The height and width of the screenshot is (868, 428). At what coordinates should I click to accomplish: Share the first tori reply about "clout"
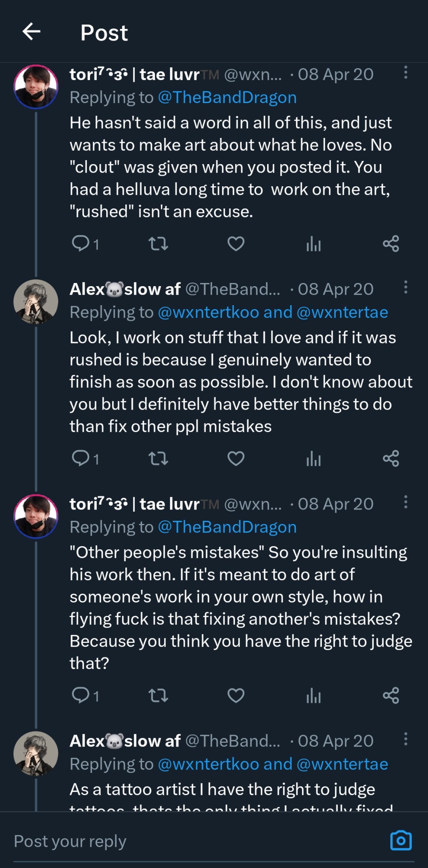(391, 244)
